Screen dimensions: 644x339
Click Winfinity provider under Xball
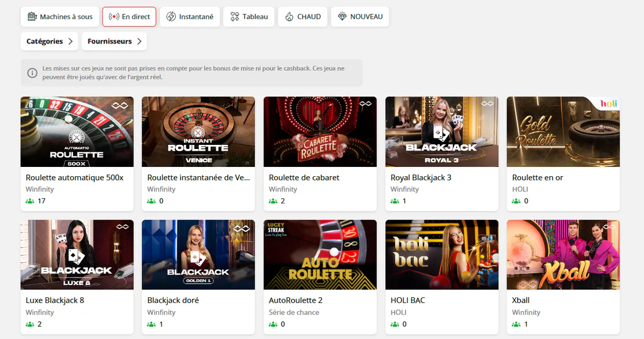coord(526,312)
